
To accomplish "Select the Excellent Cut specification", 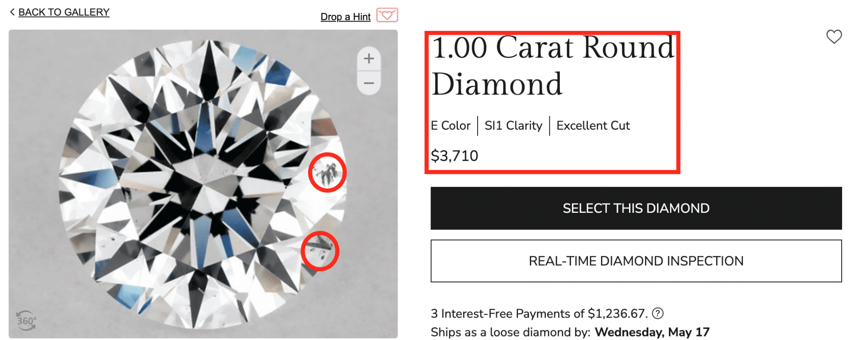I will coord(593,125).
